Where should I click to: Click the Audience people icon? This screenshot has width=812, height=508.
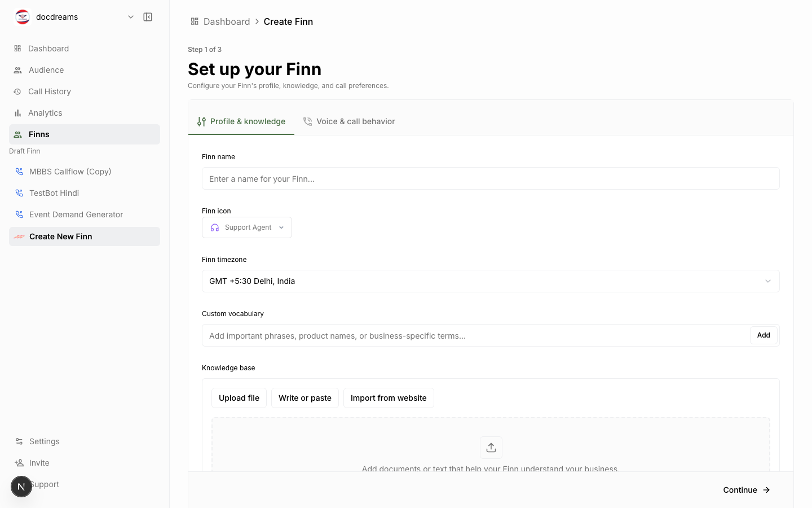pos(17,70)
